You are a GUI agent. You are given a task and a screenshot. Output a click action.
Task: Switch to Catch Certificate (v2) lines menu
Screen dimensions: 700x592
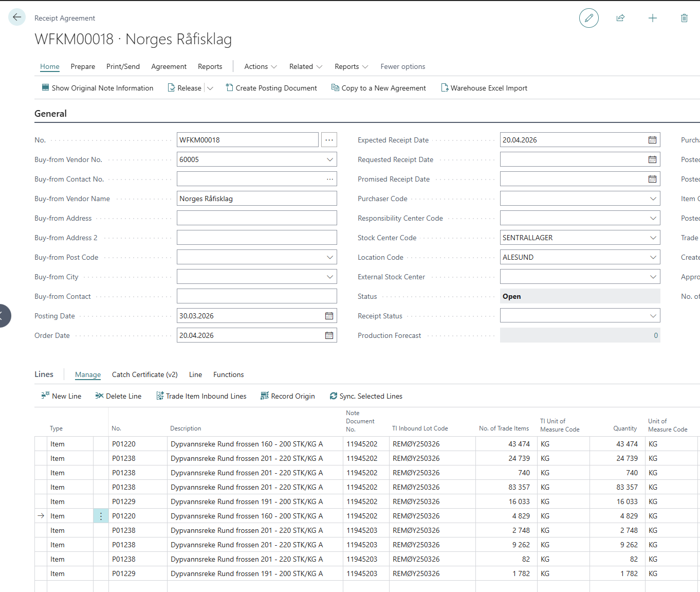click(144, 374)
